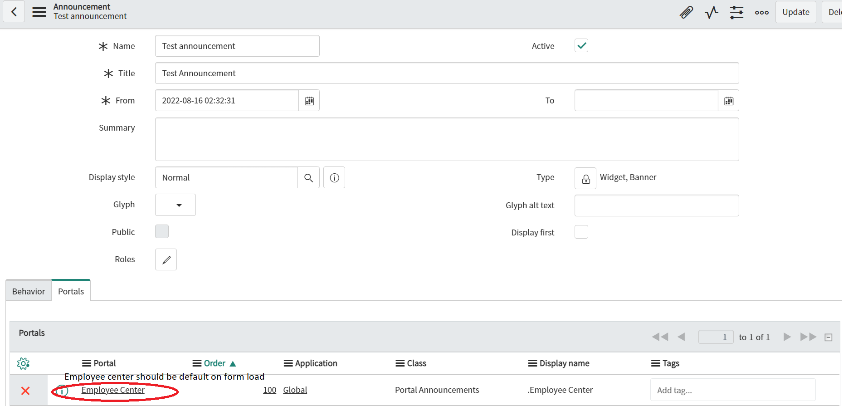Unlock the Type field lock icon
868x406 pixels.
tap(585, 179)
